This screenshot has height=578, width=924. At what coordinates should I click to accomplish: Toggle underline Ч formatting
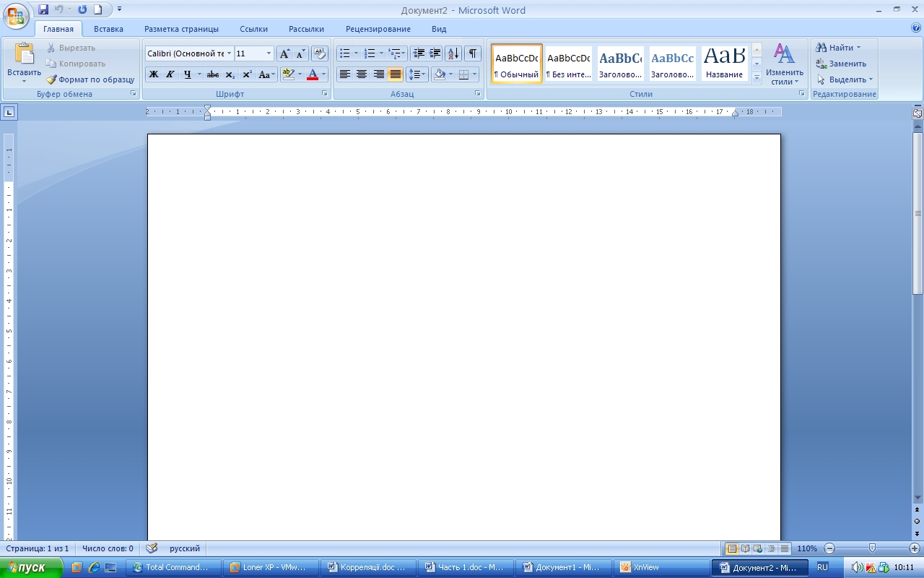(187, 74)
